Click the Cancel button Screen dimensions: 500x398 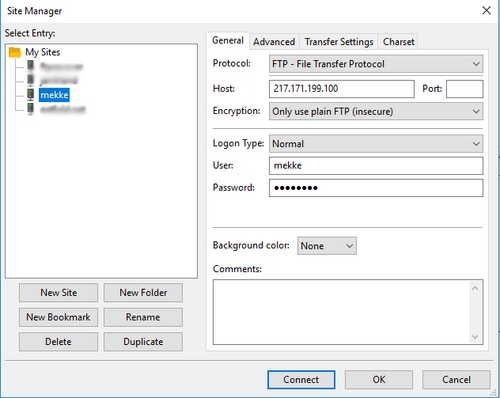point(456,380)
